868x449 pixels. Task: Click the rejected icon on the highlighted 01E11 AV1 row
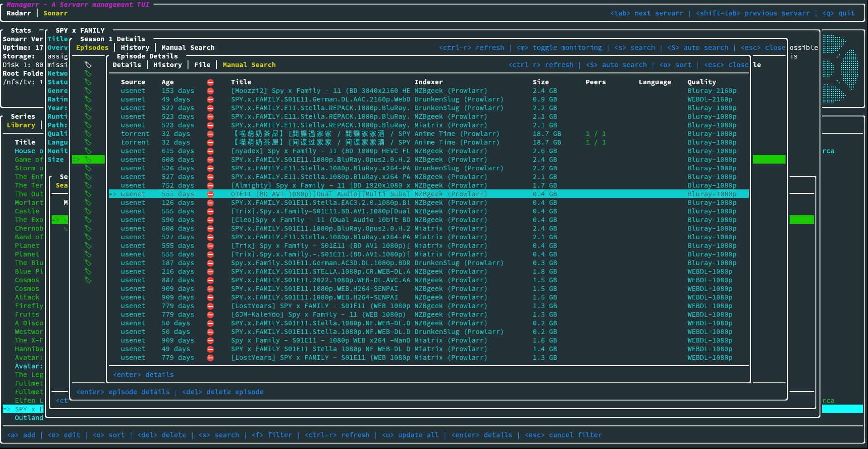coord(210,194)
